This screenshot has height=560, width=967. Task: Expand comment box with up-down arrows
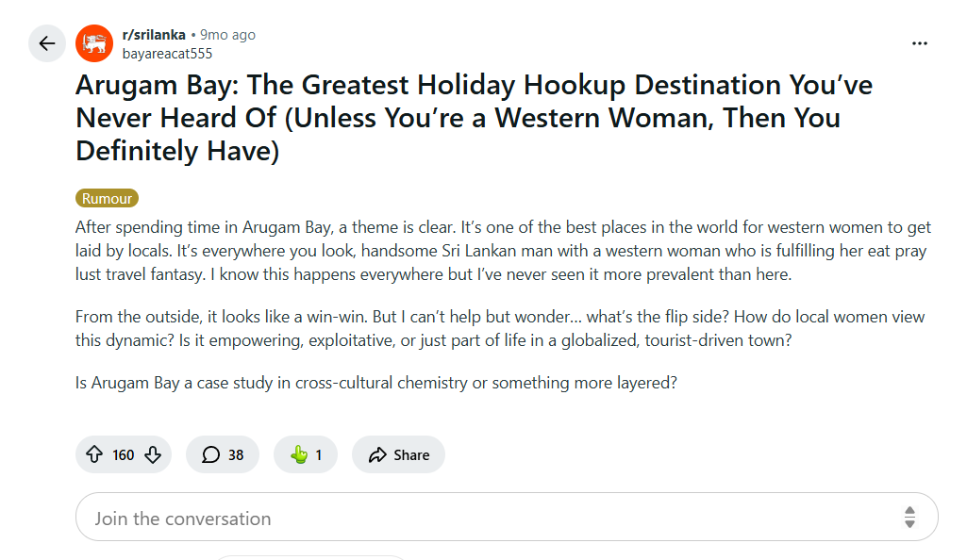(909, 517)
